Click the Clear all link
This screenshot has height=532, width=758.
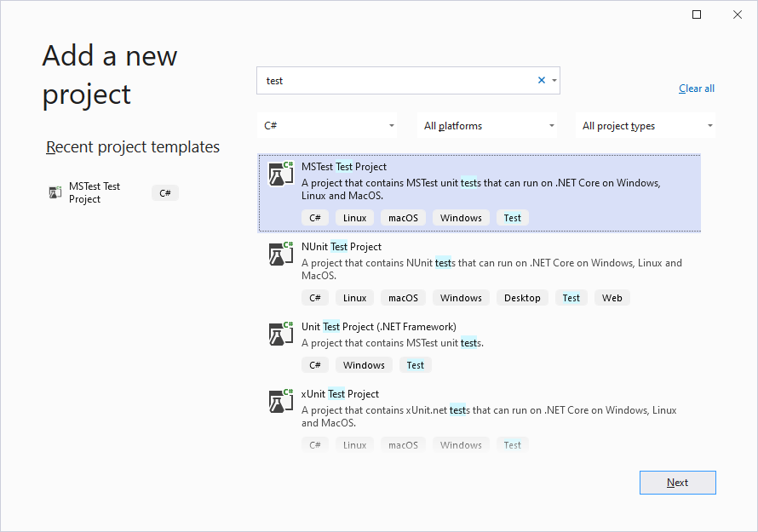click(x=696, y=88)
